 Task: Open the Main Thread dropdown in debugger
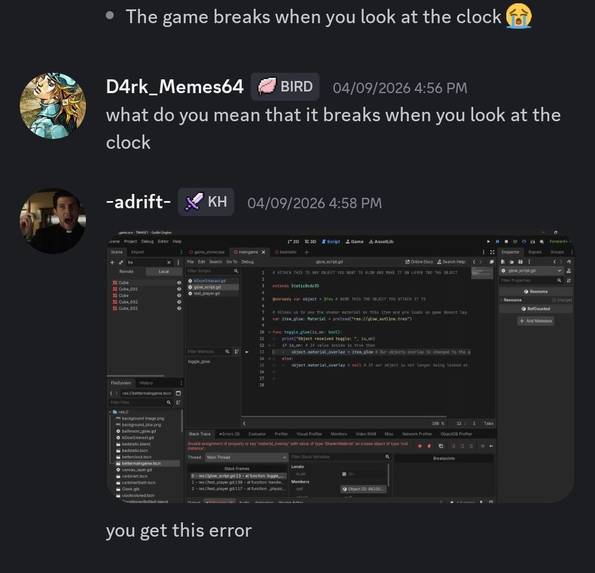[246, 458]
